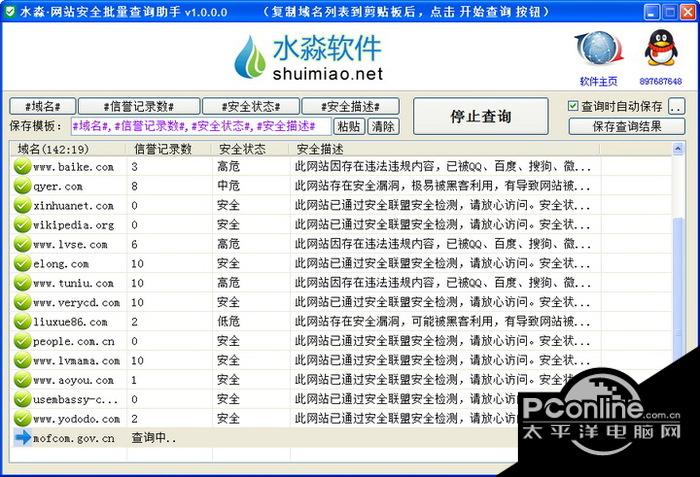The height and width of the screenshot is (477, 700).
Task: Click green check icon beside usembassy-c...
Action: [22, 399]
